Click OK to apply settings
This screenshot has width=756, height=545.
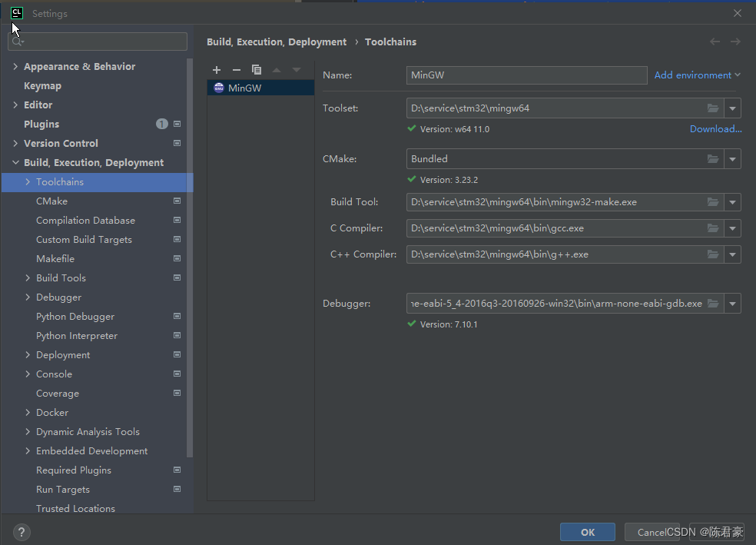click(x=588, y=532)
